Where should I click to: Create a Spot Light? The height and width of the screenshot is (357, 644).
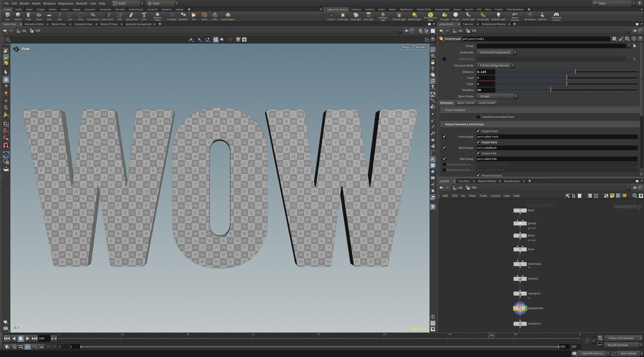pyautogui.click(x=356, y=16)
